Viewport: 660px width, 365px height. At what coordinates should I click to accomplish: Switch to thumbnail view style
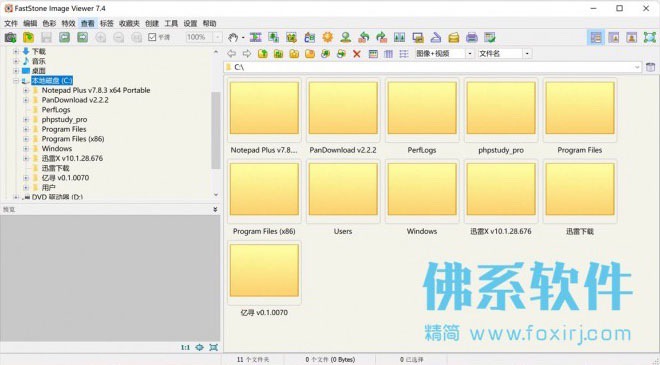[373, 54]
